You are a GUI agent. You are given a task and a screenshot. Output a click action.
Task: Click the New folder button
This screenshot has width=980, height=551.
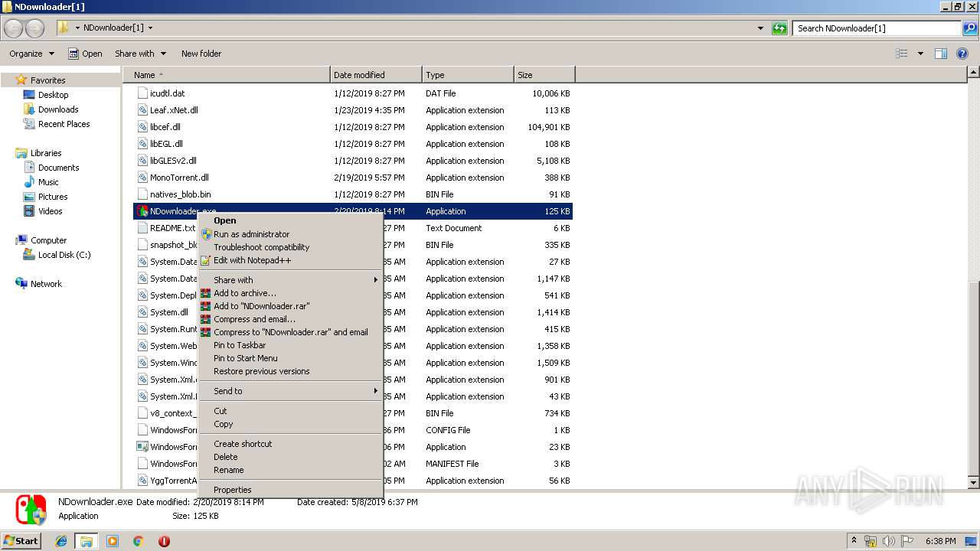point(201,54)
